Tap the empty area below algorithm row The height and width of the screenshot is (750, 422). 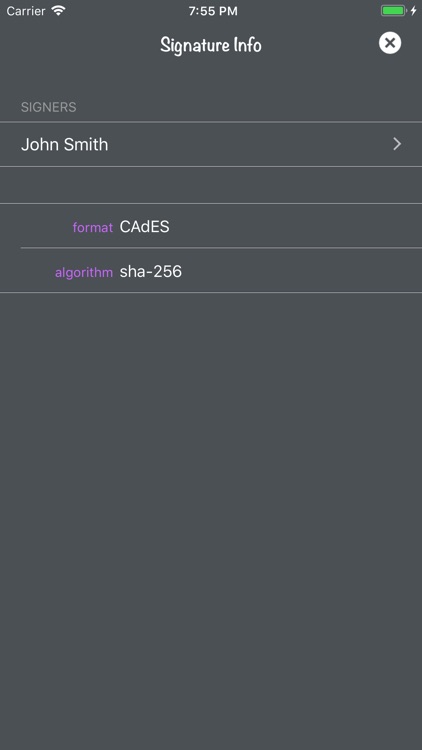coord(211,521)
